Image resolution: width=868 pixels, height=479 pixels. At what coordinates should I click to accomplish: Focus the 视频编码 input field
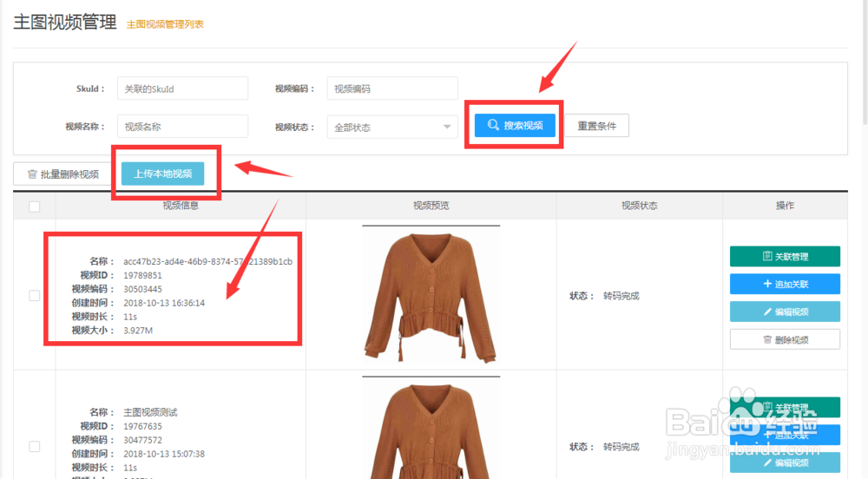point(392,89)
